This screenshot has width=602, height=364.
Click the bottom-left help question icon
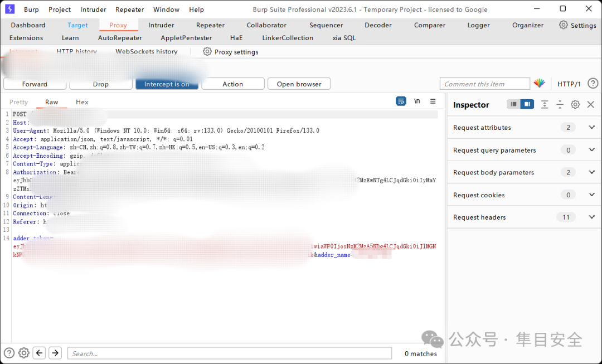[9, 353]
